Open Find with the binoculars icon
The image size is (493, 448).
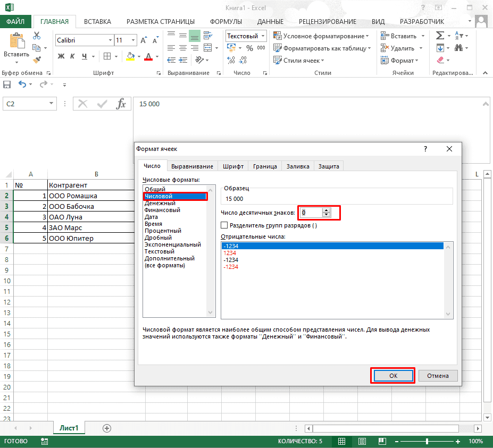click(x=459, y=47)
